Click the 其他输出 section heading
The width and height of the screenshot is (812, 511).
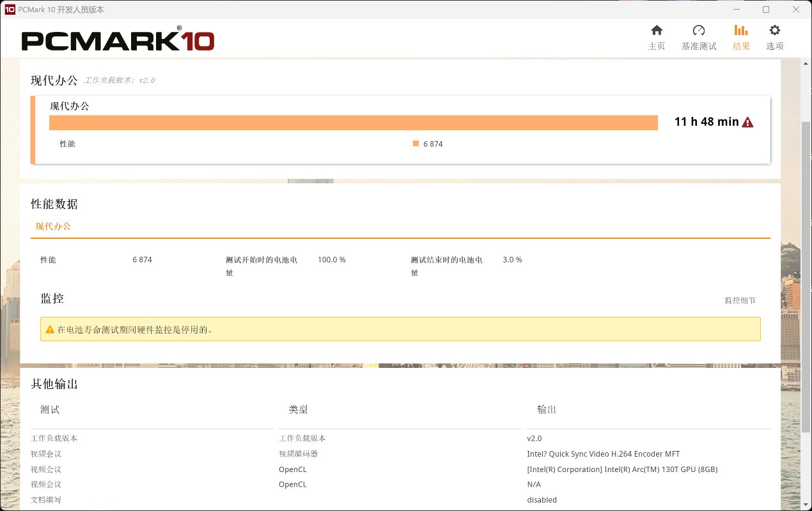point(54,384)
